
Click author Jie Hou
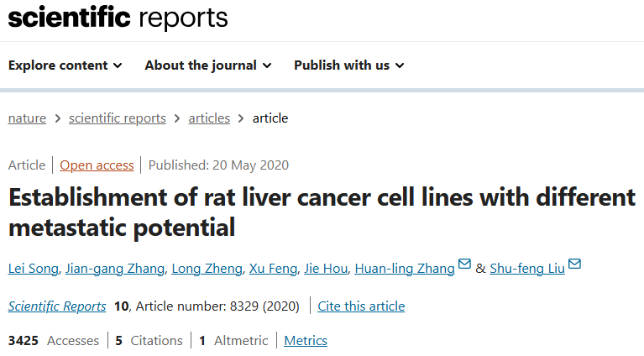pyautogui.click(x=326, y=269)
